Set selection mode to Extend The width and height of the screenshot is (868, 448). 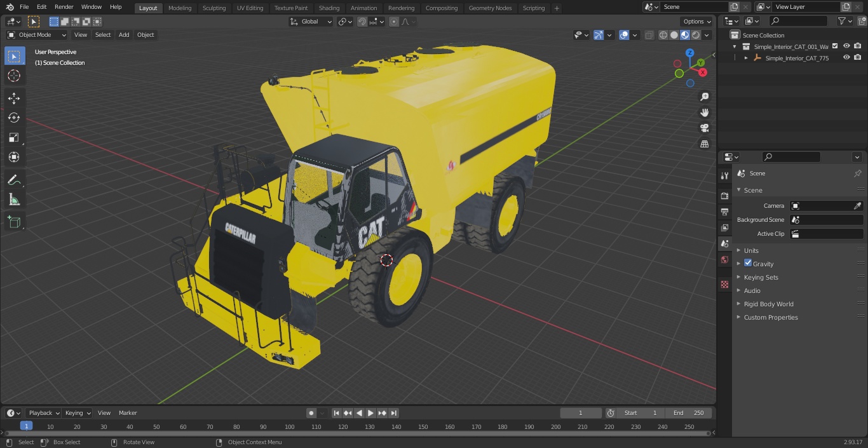click(x=65, y=22)
